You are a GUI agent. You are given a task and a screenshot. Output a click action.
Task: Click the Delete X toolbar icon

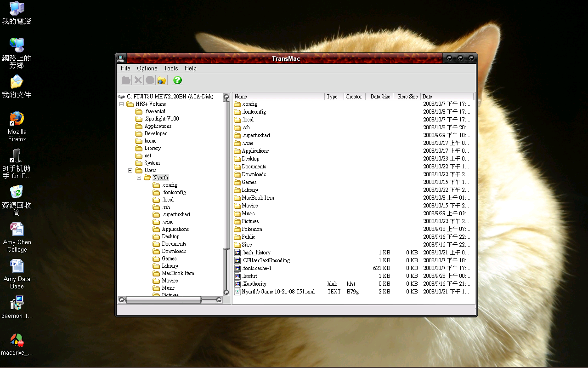click(x=138, y=80)
